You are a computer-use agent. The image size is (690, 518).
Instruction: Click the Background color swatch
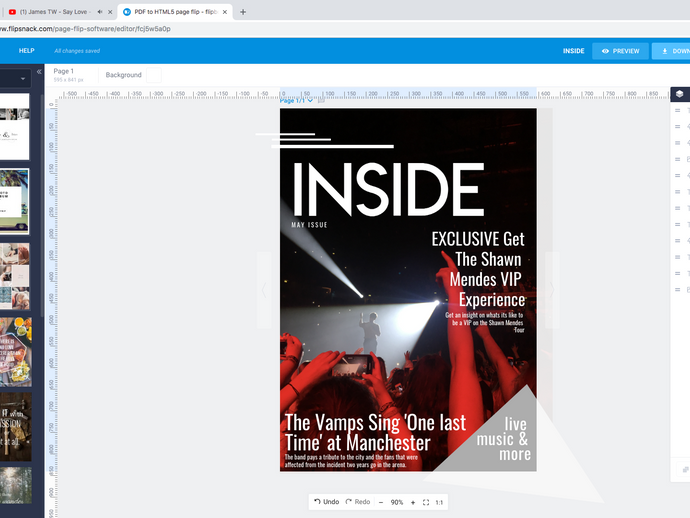tap(154, 75)
